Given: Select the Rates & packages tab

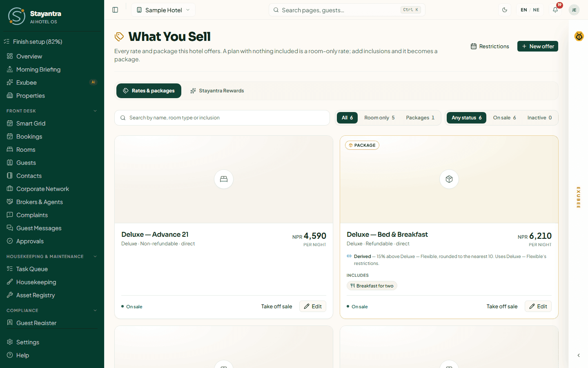Looking at the screenshot, I should (149, 91).
